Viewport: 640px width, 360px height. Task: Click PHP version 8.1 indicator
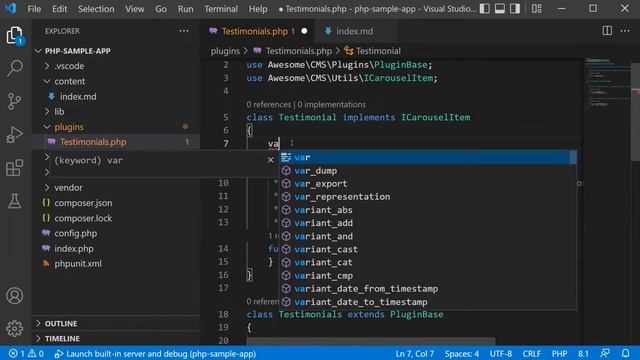point(583,353)
